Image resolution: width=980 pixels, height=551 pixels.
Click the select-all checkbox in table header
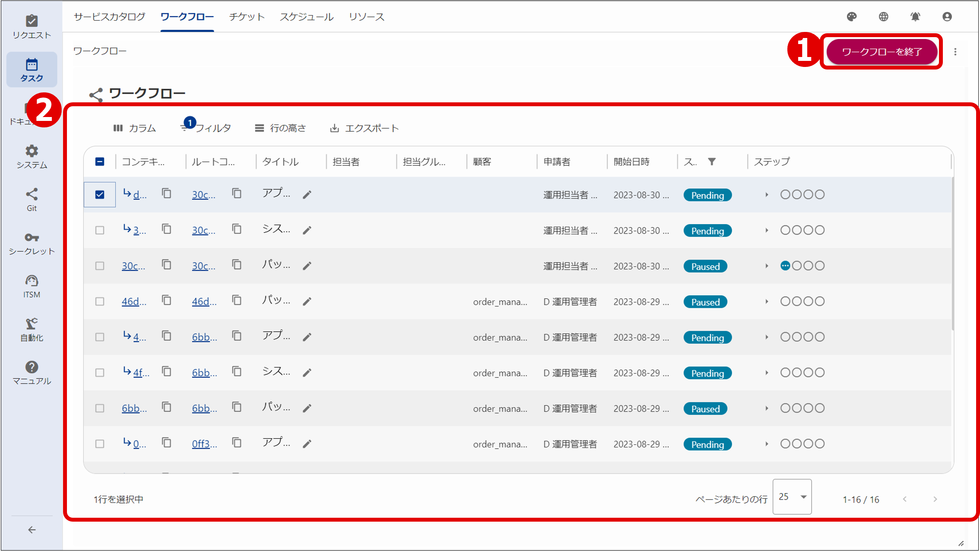pos(100,161)
